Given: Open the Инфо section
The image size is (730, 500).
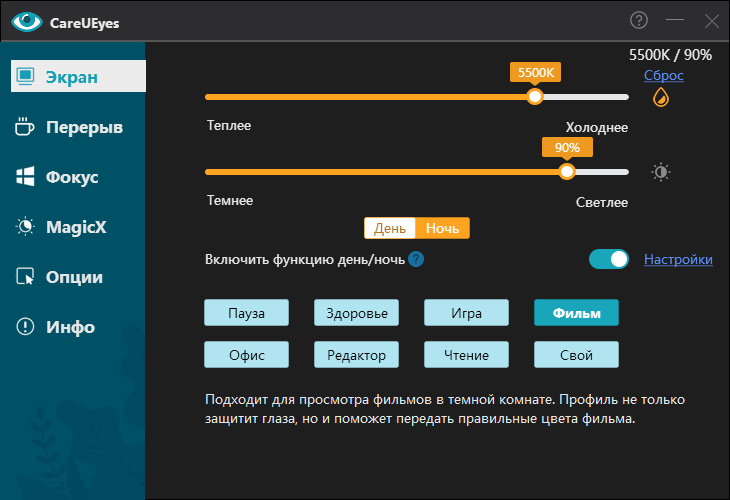Looking at the screenshot, I should (x=72, y=327).
